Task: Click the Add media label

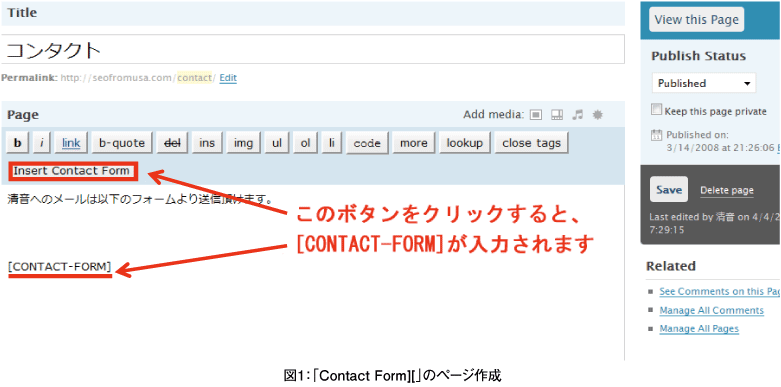Action: point(494,115)
